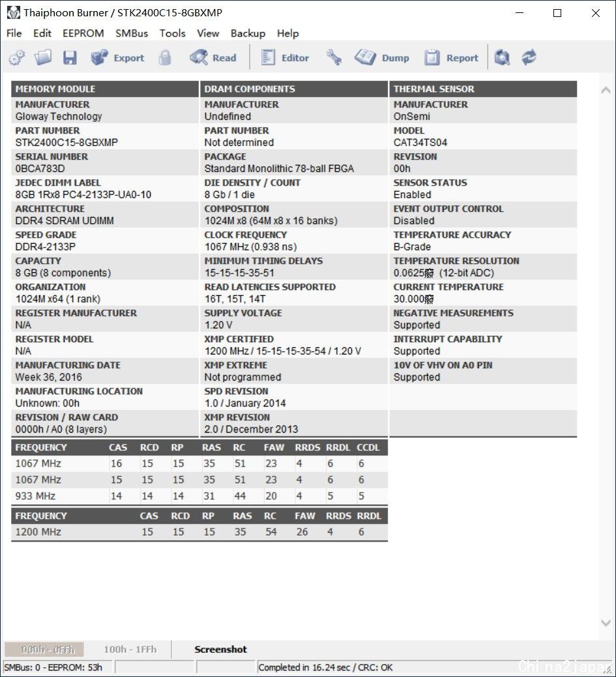The height and width of the screenshot is (677, 616).
Task: Click the DDR4 SDRAM UDIMM architecture value
Action: coord(65,221)
